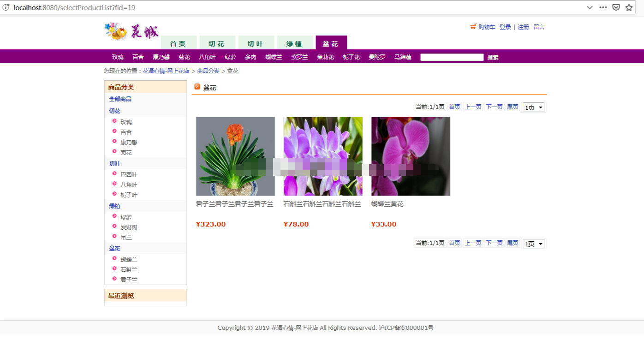Click 栀子叶 in the category sidebar
The image size is (644, 340).
click(x=129, y=195)
